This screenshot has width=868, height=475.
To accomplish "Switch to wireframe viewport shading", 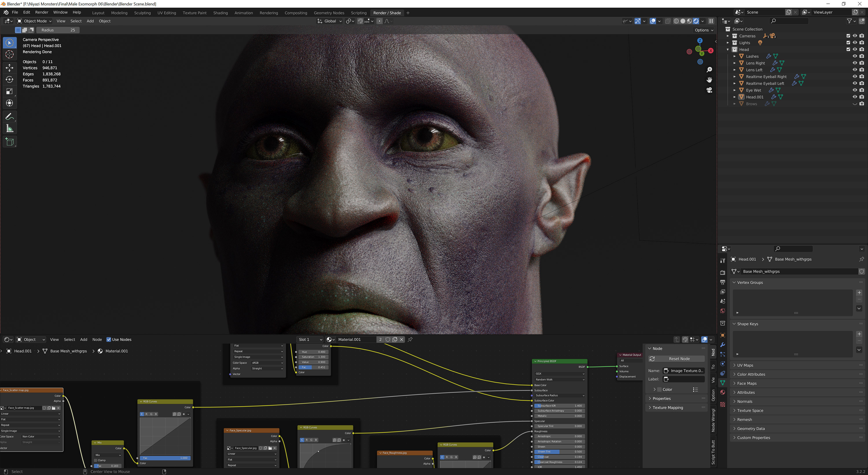I will click(676, 21).
